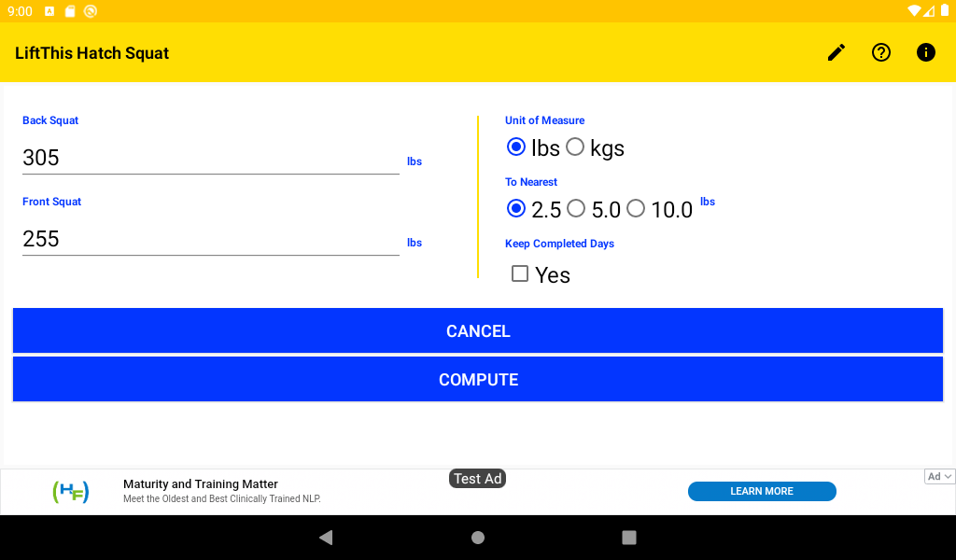Tap the SD card status bar icon

pyautogui.click(x=70, y=11)
